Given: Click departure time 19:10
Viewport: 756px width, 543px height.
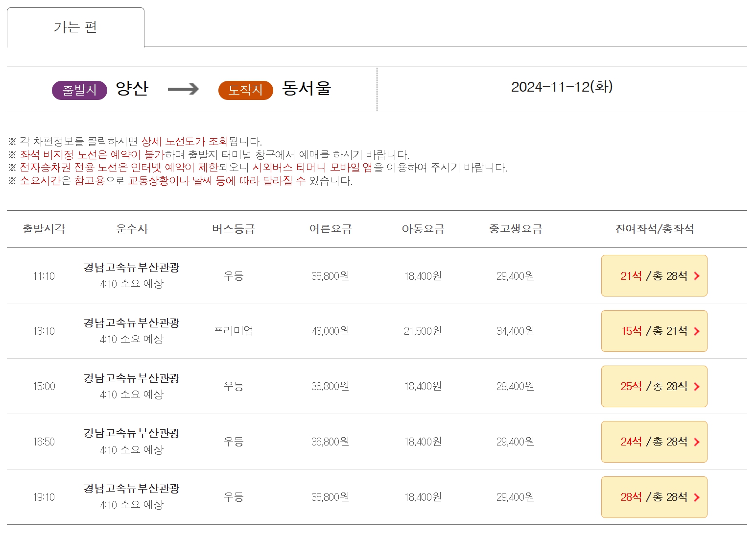Looking at the screenshot, I should pyautogui.click(x=44, y=497).
